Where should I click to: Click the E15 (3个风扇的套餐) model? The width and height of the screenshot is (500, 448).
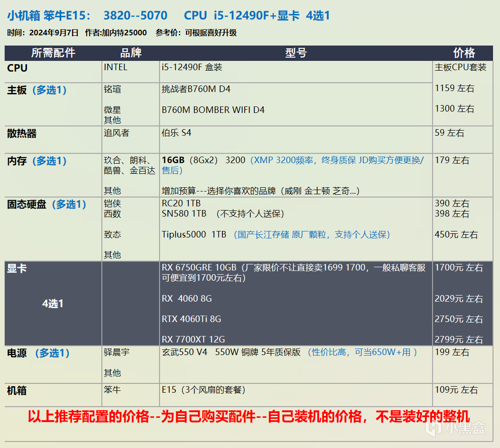pyautogui.click(x=203, y=390)
